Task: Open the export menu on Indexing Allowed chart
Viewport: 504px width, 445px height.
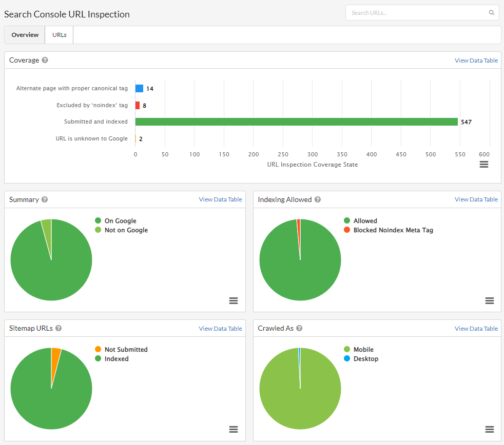Action: click(489, 300)
